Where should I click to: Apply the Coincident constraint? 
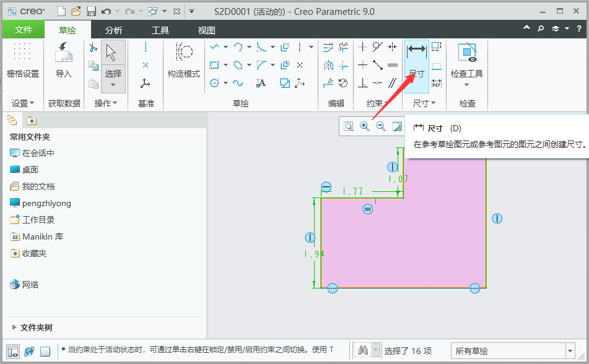click(378, 83)
